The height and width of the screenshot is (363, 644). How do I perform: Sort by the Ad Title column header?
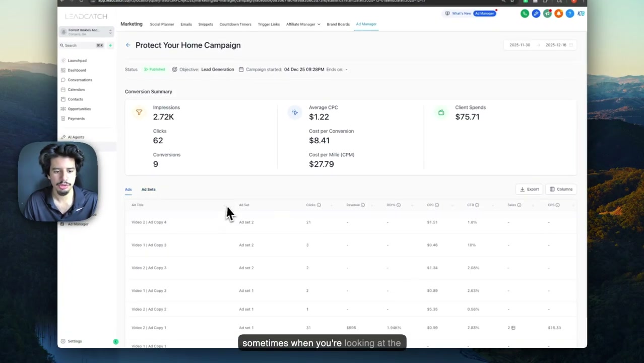tap(138, 205)
